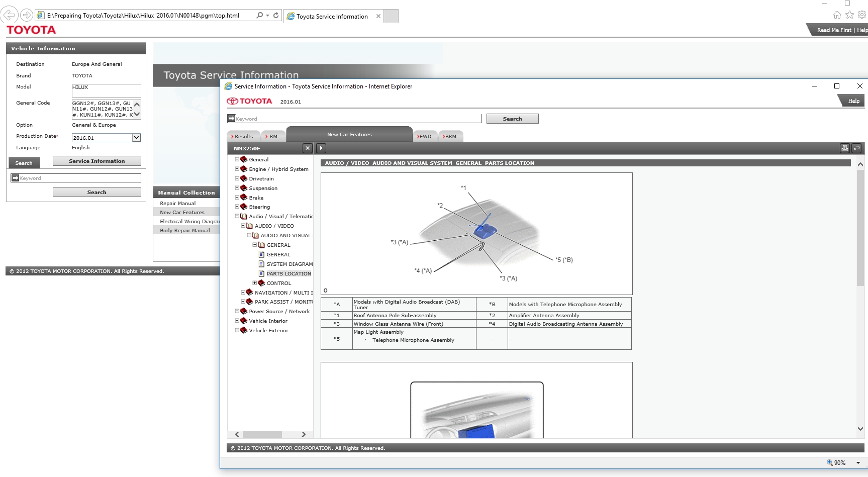Viewport: 868px width, 477px height.
Task: Click the return arrow icon in the document toolbar
Action: [856, 148]
